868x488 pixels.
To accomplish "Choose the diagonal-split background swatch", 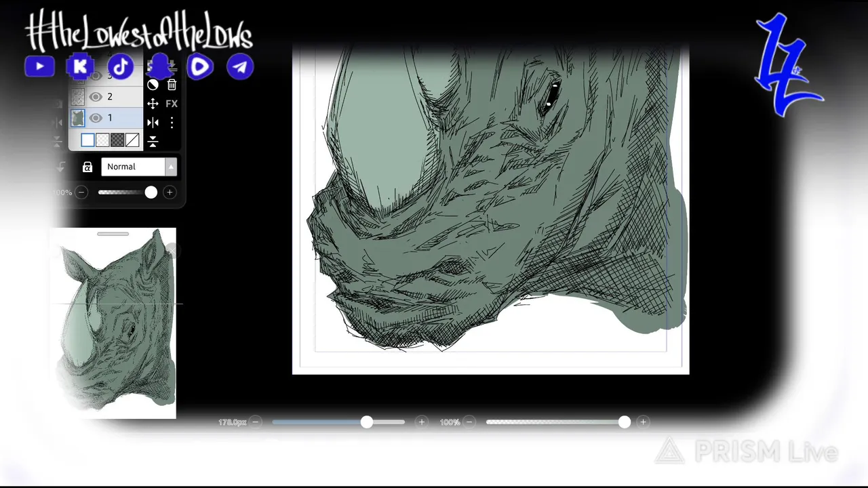I will [132, 140].
